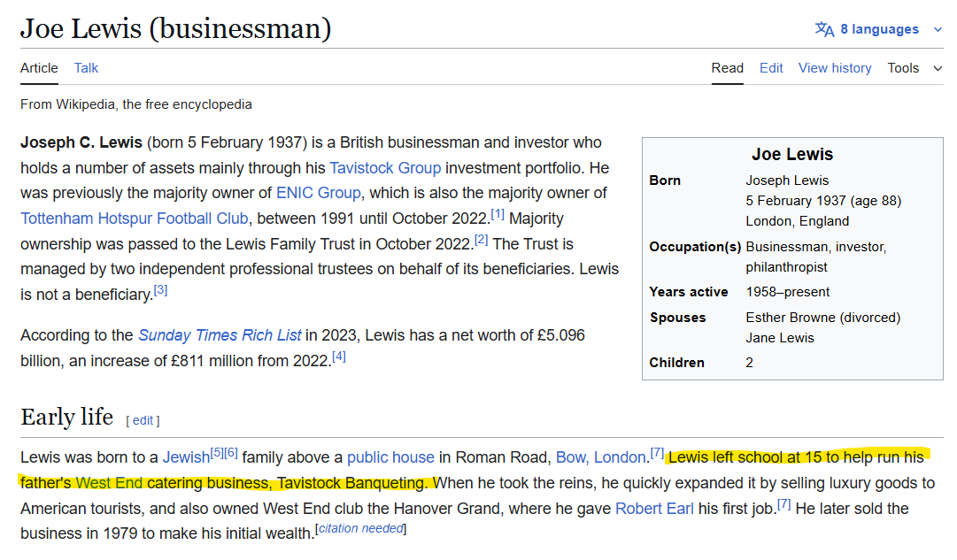957x560 pixels.
Task: Open the public house link
Action: tap(390, 457)
